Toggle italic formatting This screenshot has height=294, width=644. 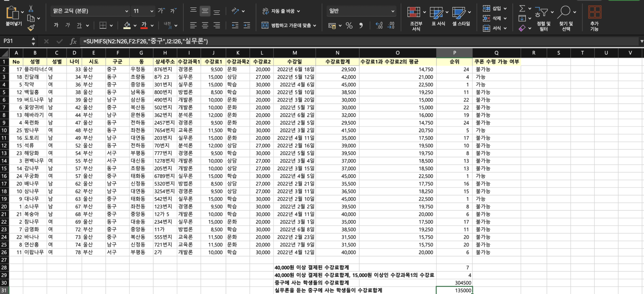67,25
